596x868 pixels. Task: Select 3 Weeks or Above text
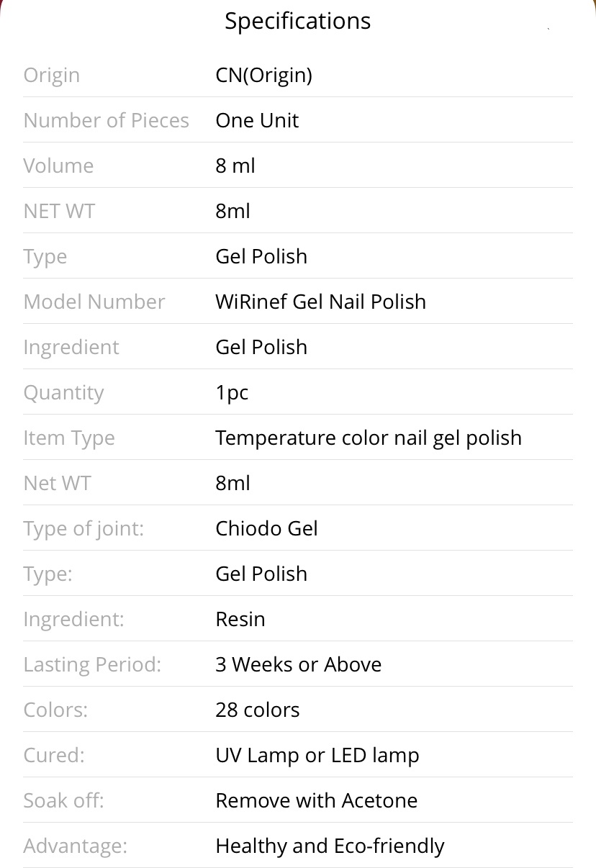298,664
